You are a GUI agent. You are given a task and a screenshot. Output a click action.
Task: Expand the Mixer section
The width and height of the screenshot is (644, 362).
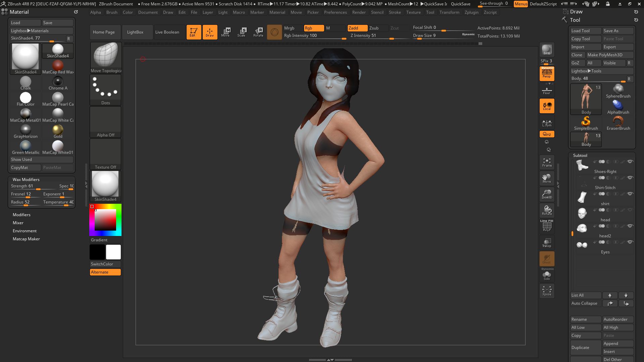point(18,223)
